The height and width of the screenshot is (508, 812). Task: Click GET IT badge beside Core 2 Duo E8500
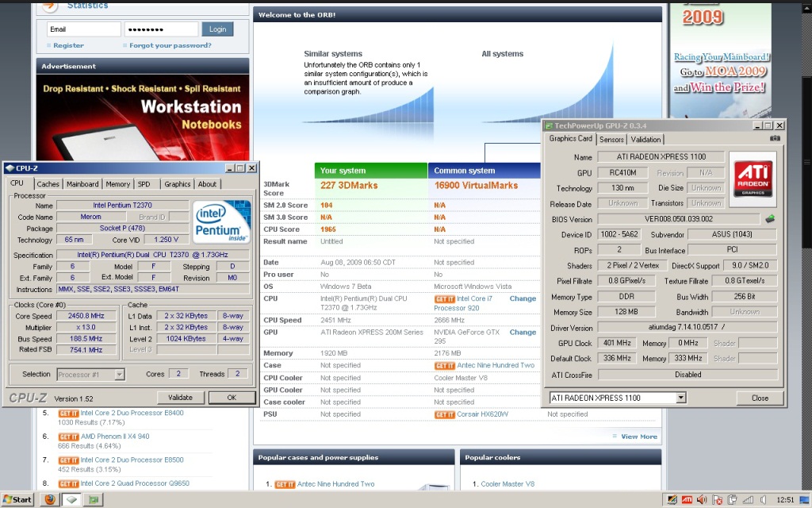(x=68, y=460)
